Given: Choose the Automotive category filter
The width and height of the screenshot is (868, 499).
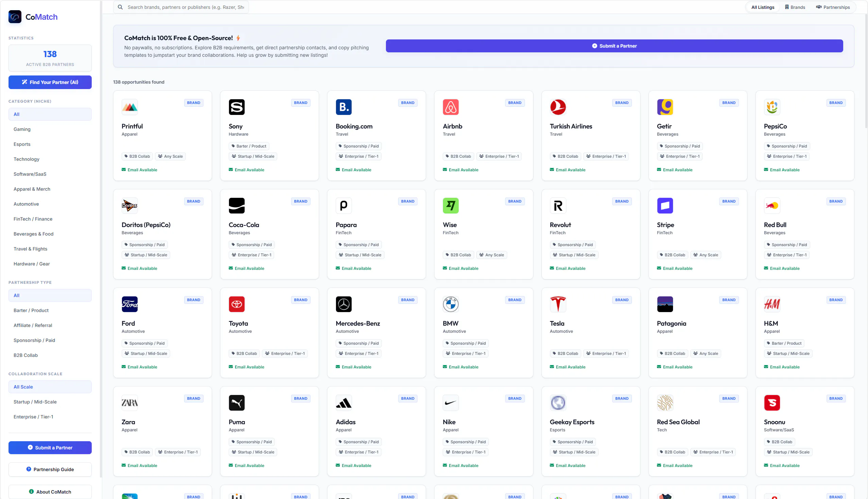Looking at the screenshot, I should click(x=50, y=204).
